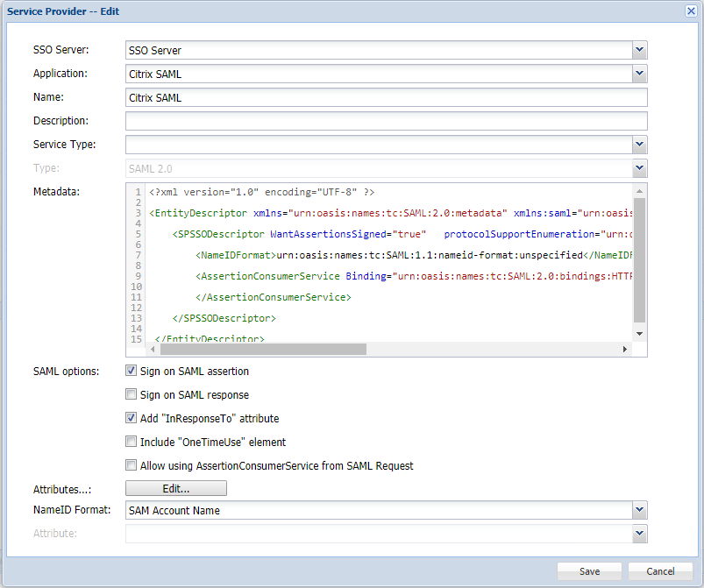Open the Service Type dropdown
The image size is (704, 588).
coord(639,145)
